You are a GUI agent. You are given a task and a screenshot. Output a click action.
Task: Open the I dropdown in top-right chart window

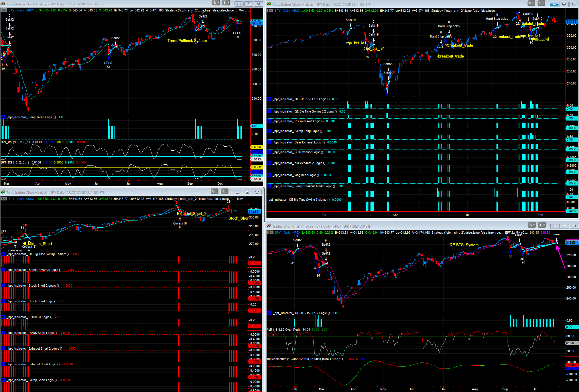click(541, 3)
